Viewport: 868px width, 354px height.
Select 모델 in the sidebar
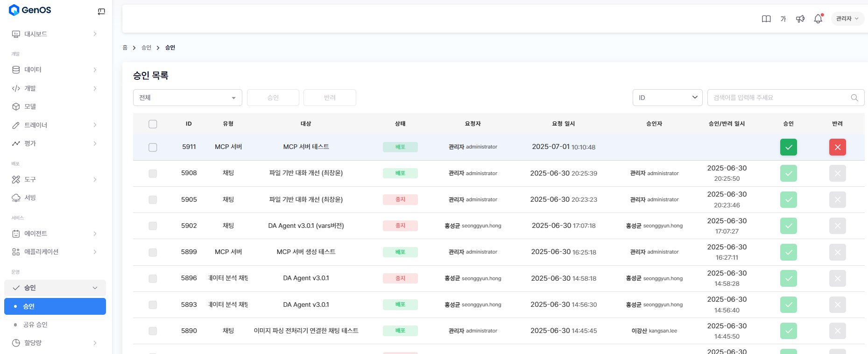[x=30, y=106]
